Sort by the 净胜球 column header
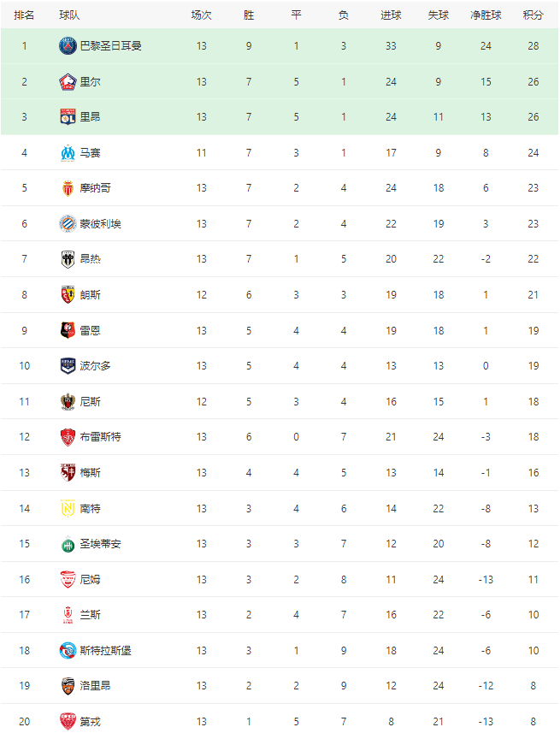560x739 pixels. [486, 15]
